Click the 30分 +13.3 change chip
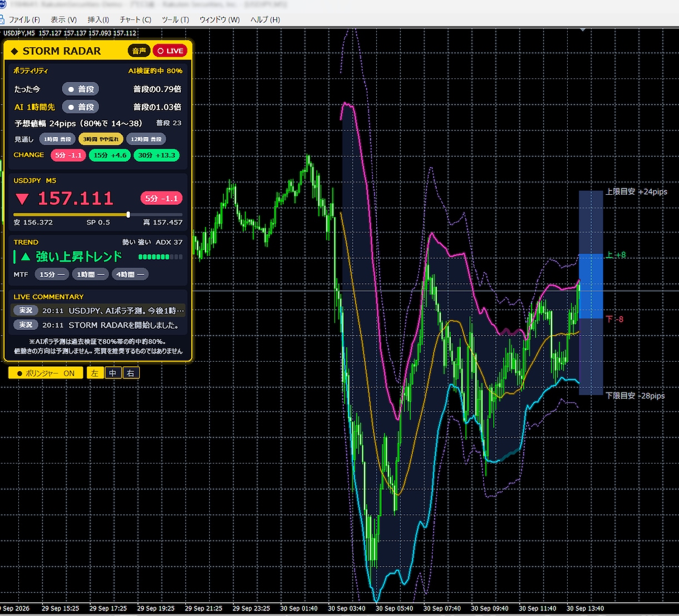This screenshot has height=616, width=679. pos(156,155)
